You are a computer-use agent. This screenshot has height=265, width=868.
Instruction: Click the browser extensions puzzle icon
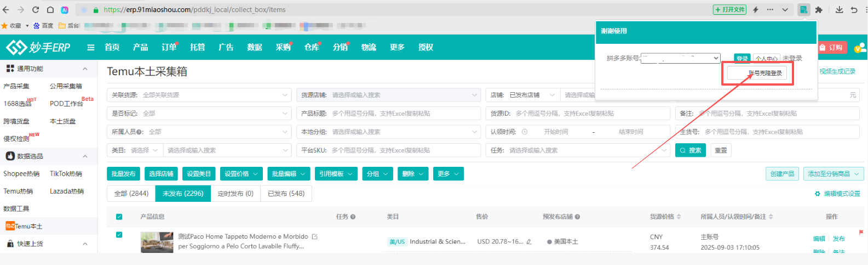click(819, 10)
